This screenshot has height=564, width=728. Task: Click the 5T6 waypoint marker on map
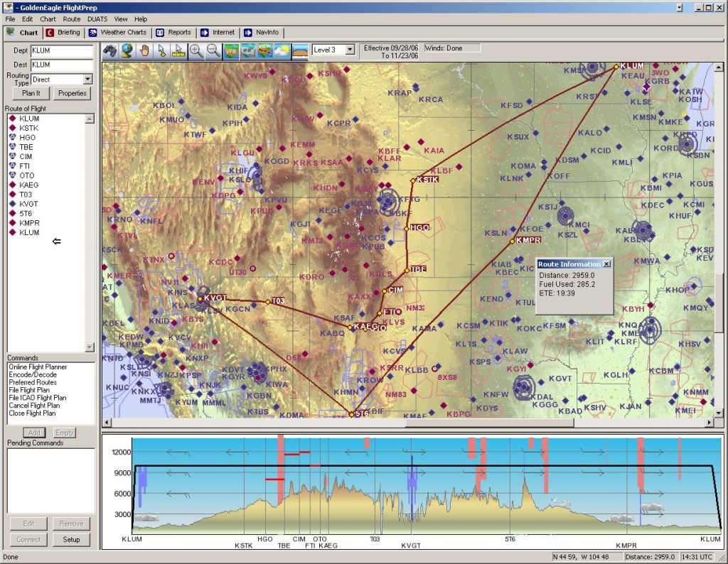pyautogui.click(x=351, y=414)
